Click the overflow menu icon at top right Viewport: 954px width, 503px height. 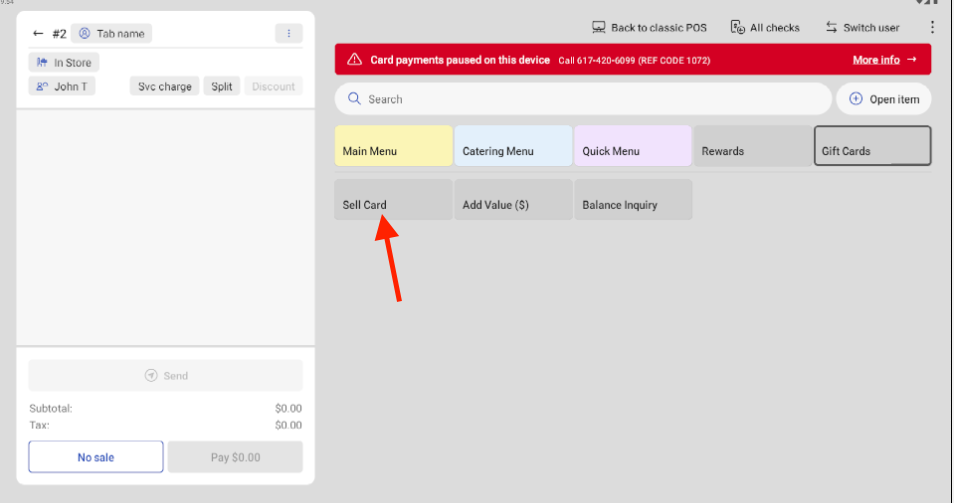click(932, 28)
